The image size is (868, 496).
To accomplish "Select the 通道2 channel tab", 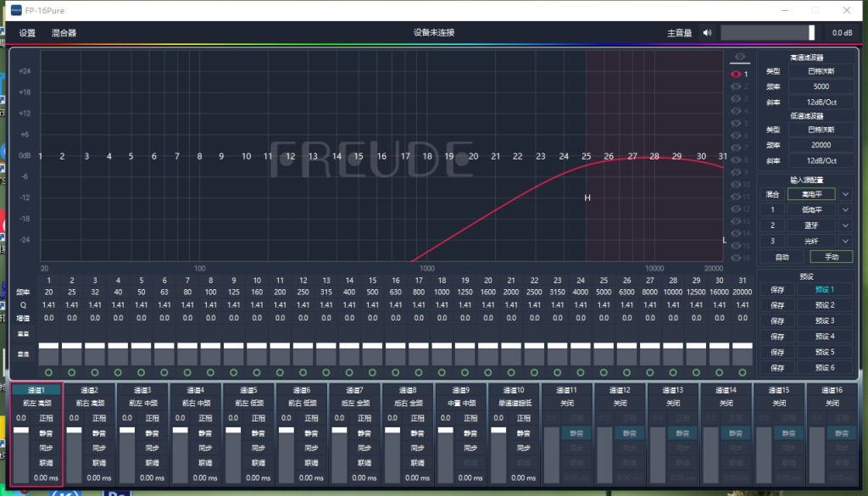I will (90, 390).
